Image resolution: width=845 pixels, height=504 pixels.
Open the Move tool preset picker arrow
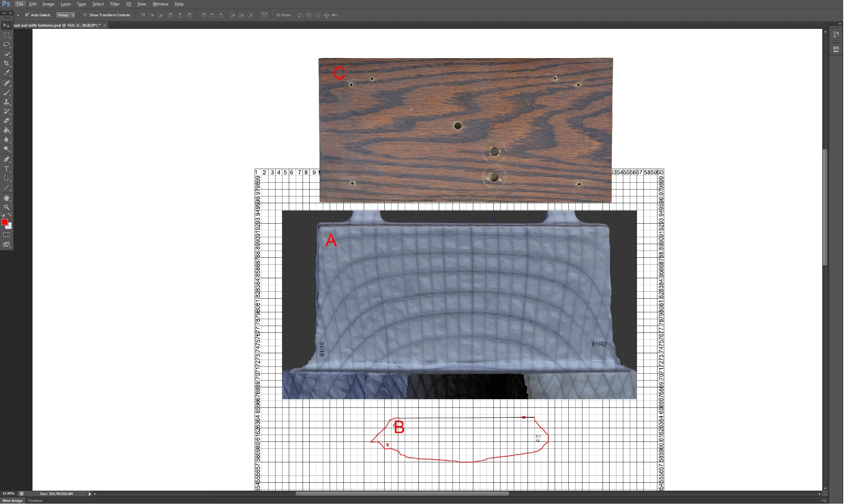pyautogui.click(x=18, y=15)
